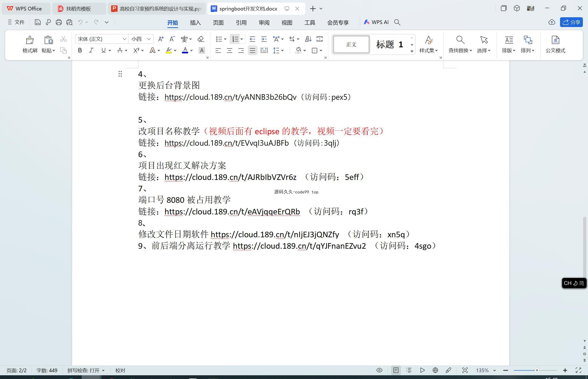
Task: Toggle Underline formatting
Action: point(103,50)
